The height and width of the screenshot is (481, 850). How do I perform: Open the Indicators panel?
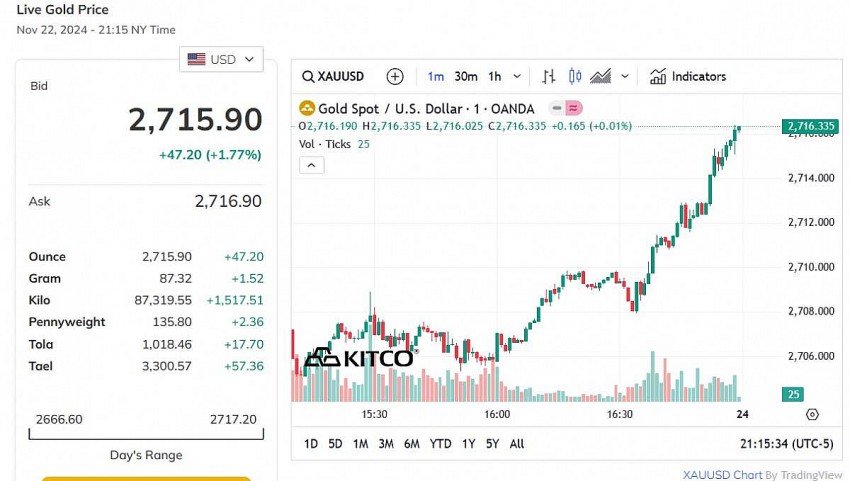click(x=688, y=77)
